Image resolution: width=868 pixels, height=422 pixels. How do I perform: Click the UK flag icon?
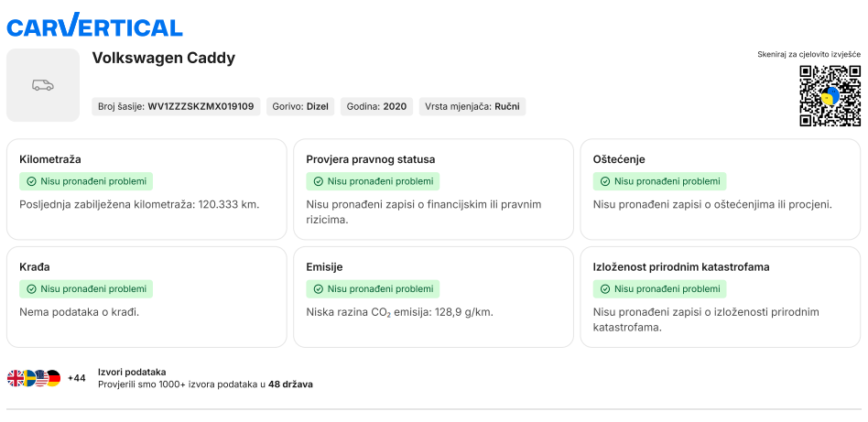[x=16, y=378]
